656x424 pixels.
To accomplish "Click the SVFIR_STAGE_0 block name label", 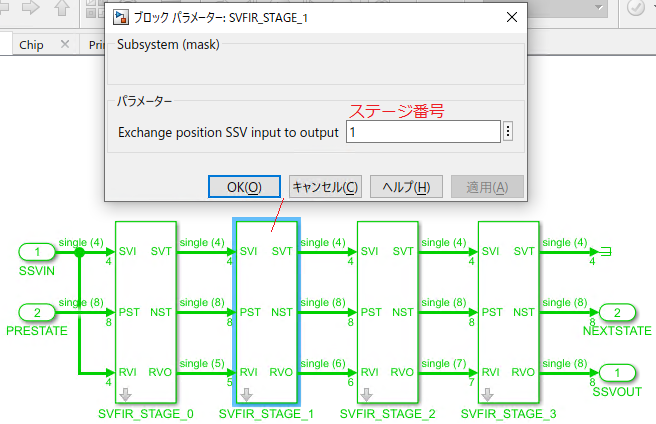I will pyautogui.click(x=146, y=414).
